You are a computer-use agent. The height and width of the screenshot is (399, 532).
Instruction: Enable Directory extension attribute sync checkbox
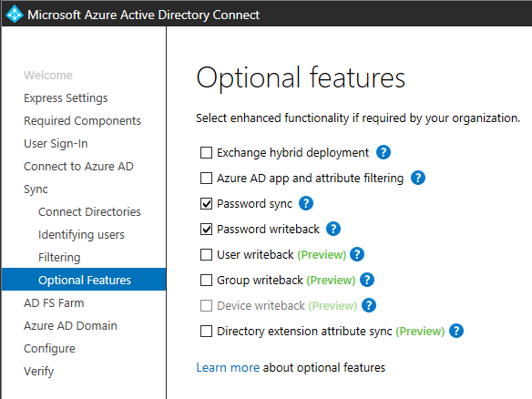(206, 332)
